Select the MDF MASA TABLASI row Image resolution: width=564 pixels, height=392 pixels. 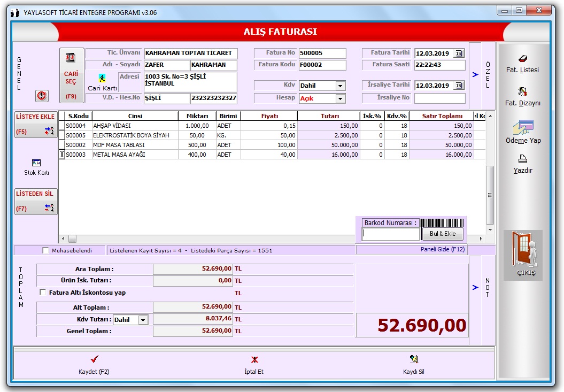click(272, 145)
